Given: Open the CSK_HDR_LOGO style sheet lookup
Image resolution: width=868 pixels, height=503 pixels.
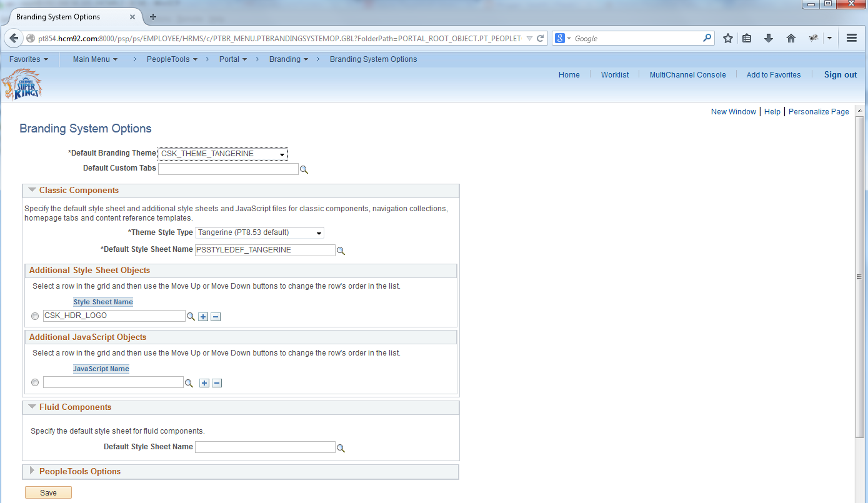Looking at the screenshot, I should pos(191,316).
